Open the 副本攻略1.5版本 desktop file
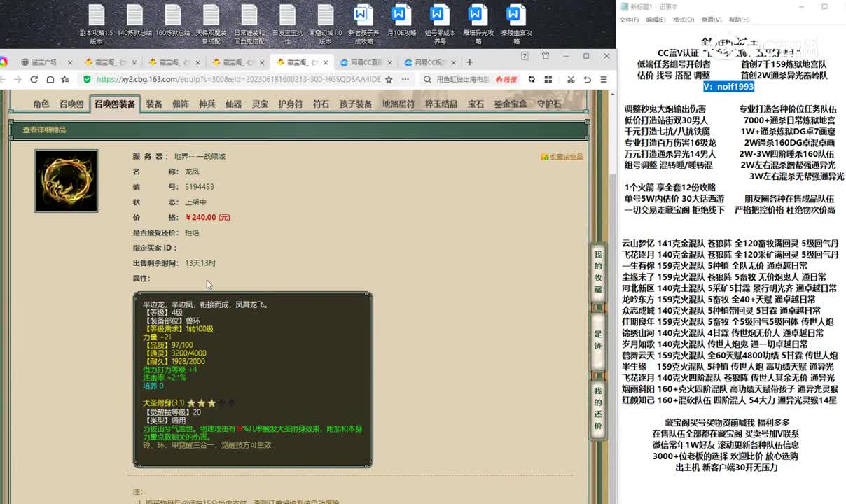This screenshot has width=846, height=504. click(x=96, y=24)
